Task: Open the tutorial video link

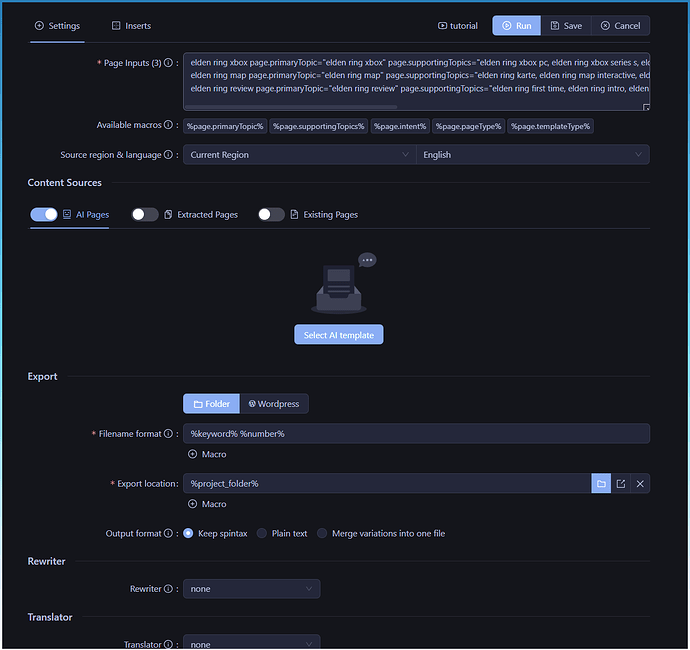Action: click(x=458, y=26)
